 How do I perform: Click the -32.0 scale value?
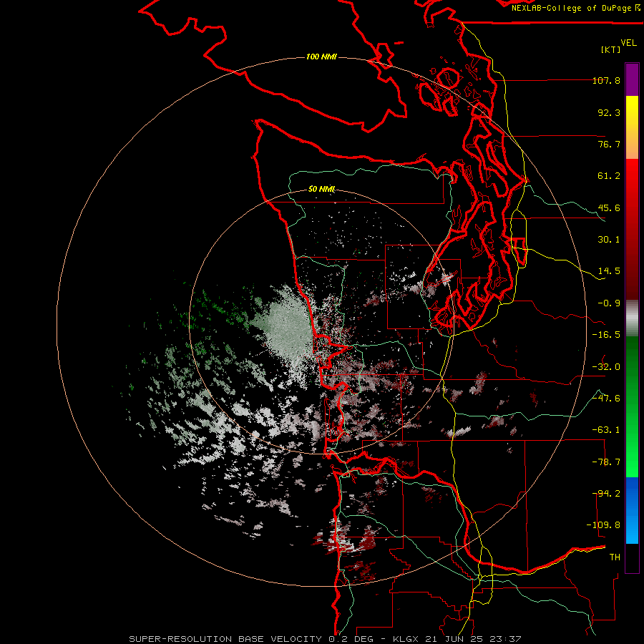click(x=606, y=367)
